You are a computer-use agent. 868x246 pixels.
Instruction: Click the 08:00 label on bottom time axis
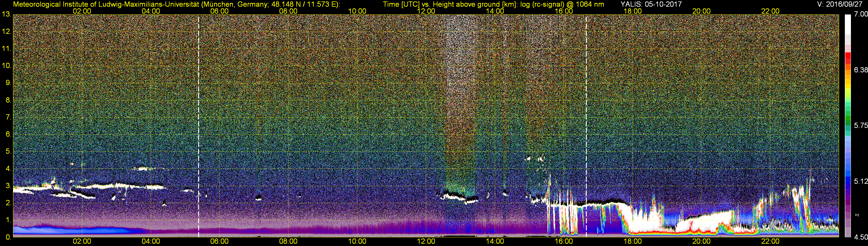(x=288, y=242)
